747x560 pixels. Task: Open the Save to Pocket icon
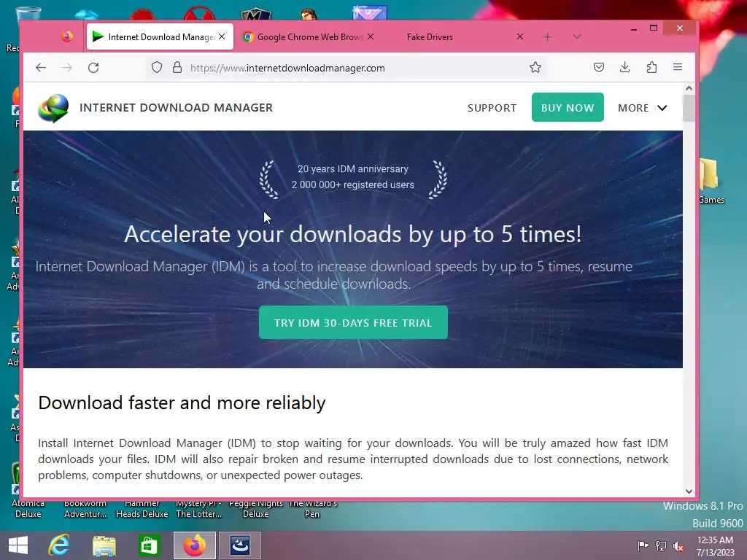tap(599, 67)
